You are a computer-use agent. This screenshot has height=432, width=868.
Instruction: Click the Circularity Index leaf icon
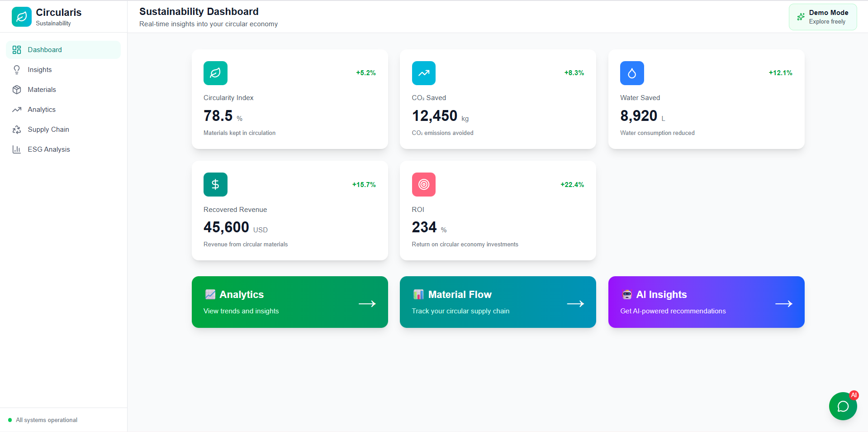pyautogui.click(x=215, y=73)
